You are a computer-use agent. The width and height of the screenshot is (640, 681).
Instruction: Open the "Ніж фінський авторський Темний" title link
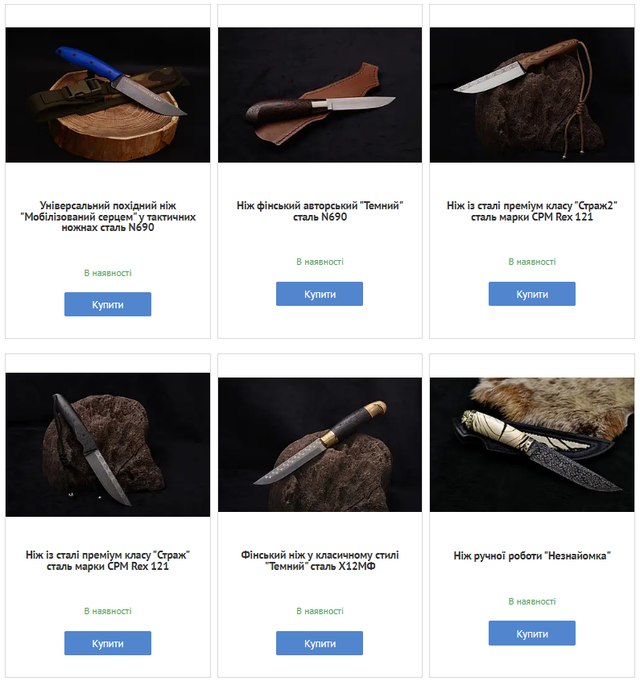[320, 211]
